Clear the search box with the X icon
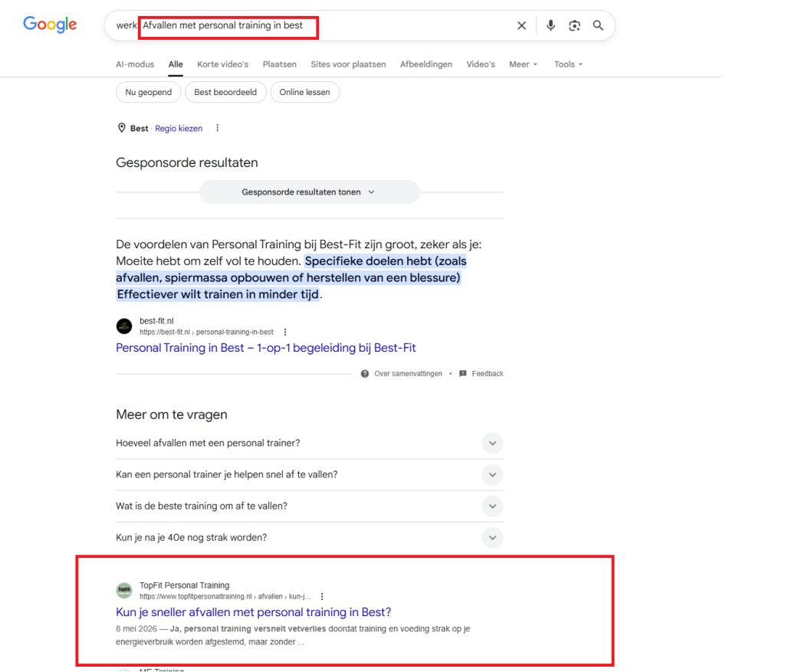This screenshot has height=672, width=785. click(521, 25)
